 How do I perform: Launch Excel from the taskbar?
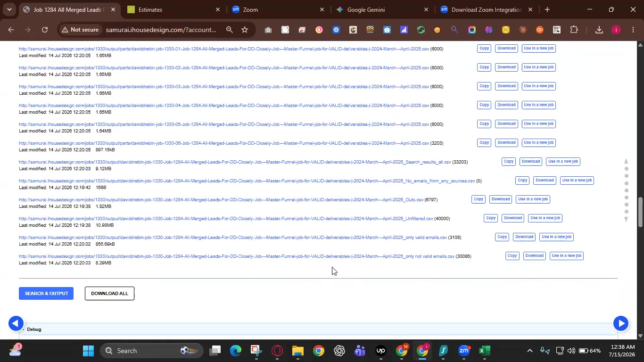pyautogui.click(x=485, y=351)
